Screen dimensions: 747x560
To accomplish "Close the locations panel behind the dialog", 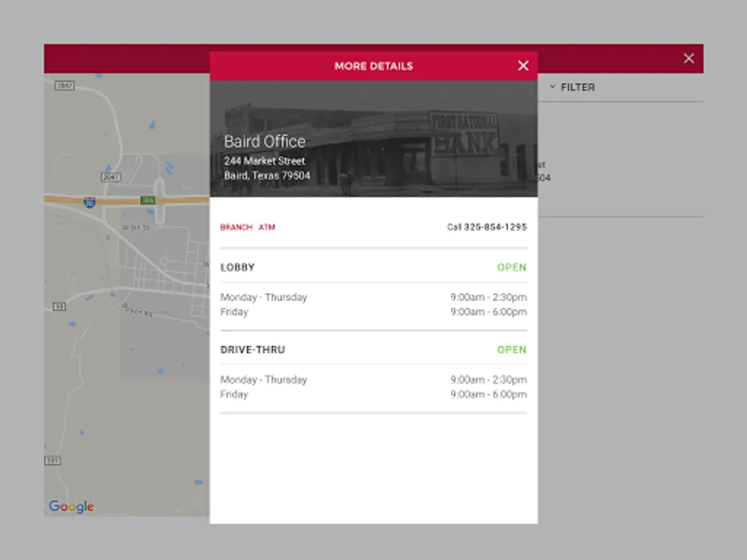I will point(688,58).
